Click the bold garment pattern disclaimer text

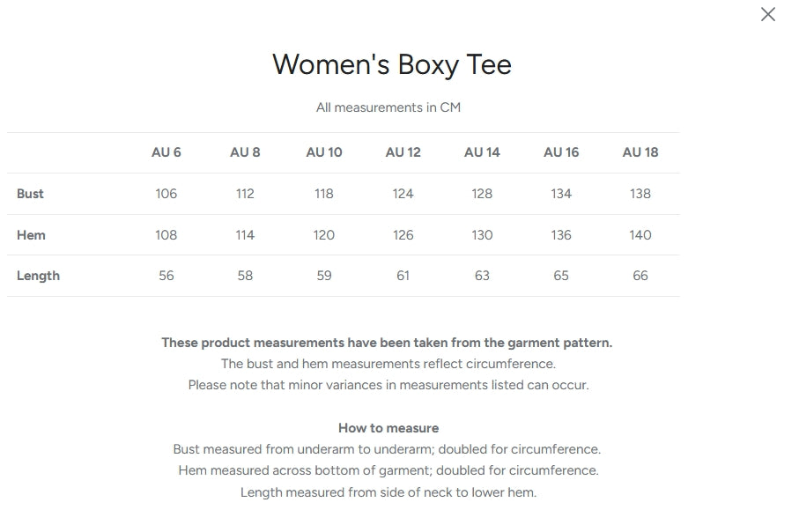(387, 343)
